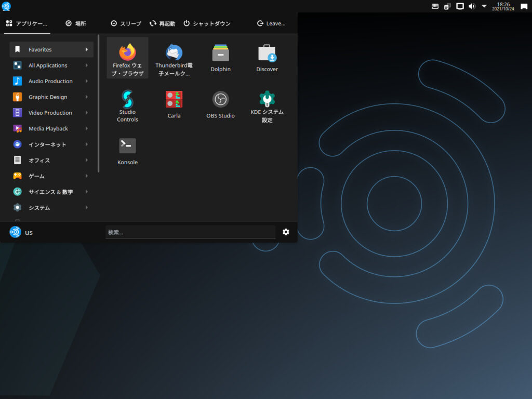Open the notifications icon at top right
This screenshot has width=532, height=399.
coord(523,7)
